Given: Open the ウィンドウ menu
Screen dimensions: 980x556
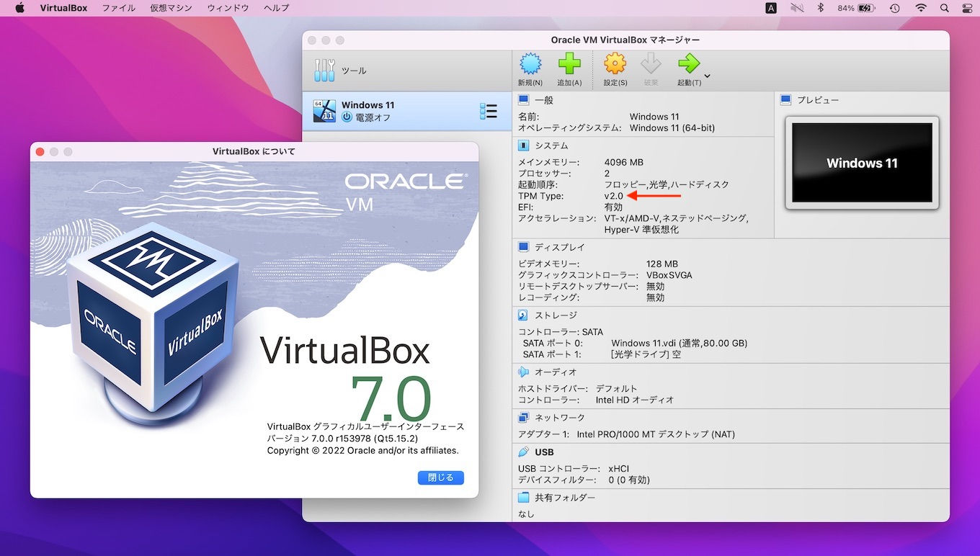Looking at the screenshot, I should tap(228, 8).
